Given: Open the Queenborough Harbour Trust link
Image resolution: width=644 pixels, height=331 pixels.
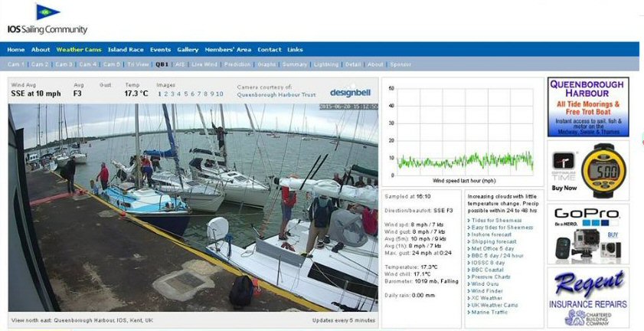Looking at the screenshot, I should click(276, 95).
